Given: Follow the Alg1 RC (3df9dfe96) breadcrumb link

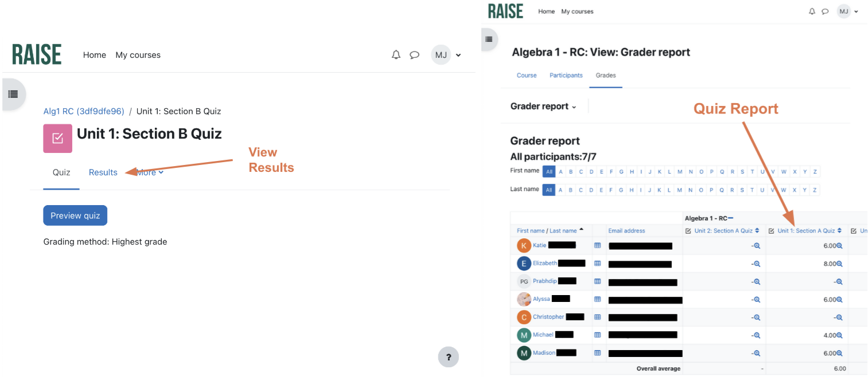Looking at the screenshot, I should click(x=84, y=111).
